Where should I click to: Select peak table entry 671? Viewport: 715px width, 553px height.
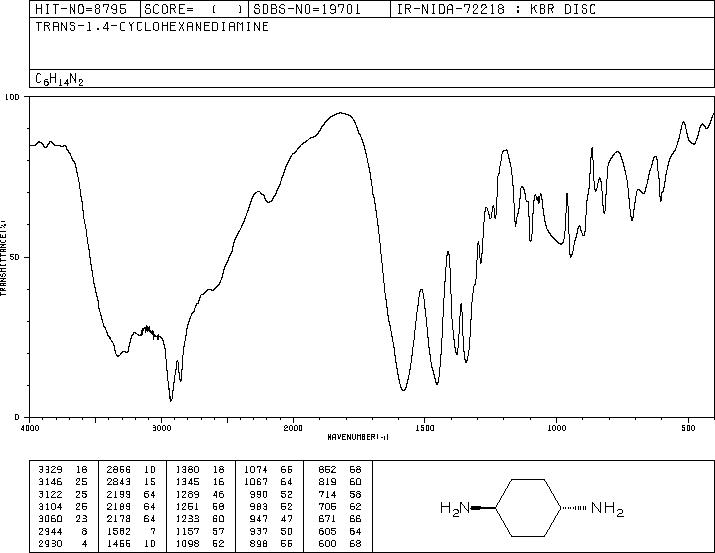click(x=327, y=519)
